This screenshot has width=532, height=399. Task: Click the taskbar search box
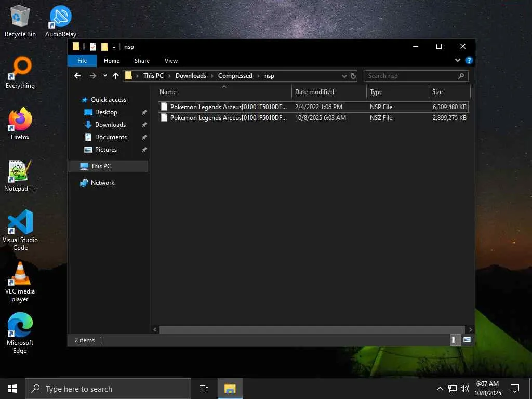click(108, 389)
